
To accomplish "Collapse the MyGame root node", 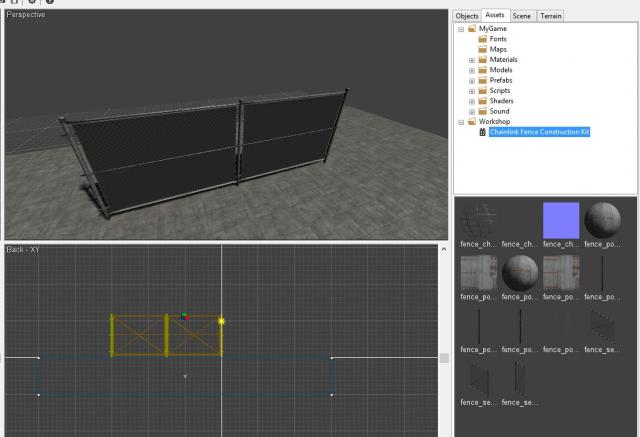I will pos(461,29).
